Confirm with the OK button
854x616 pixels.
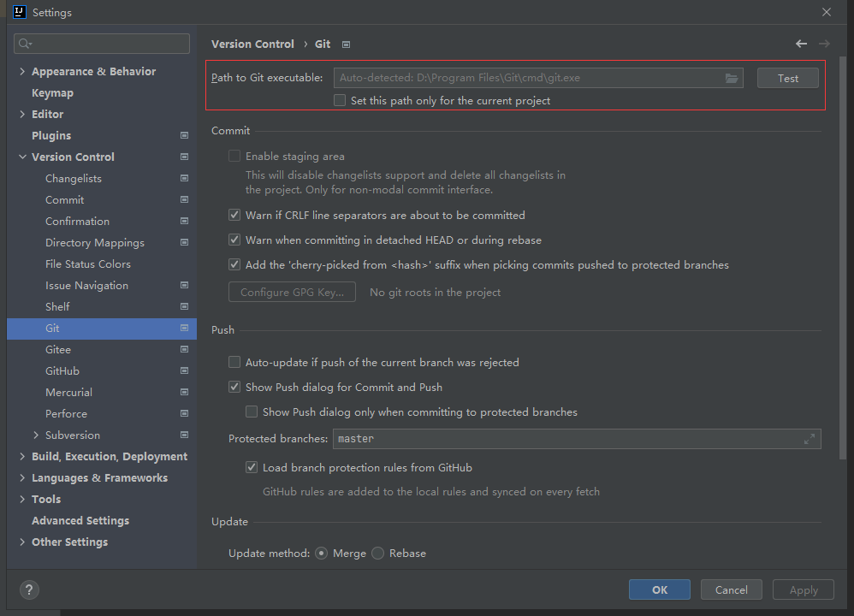660,589
